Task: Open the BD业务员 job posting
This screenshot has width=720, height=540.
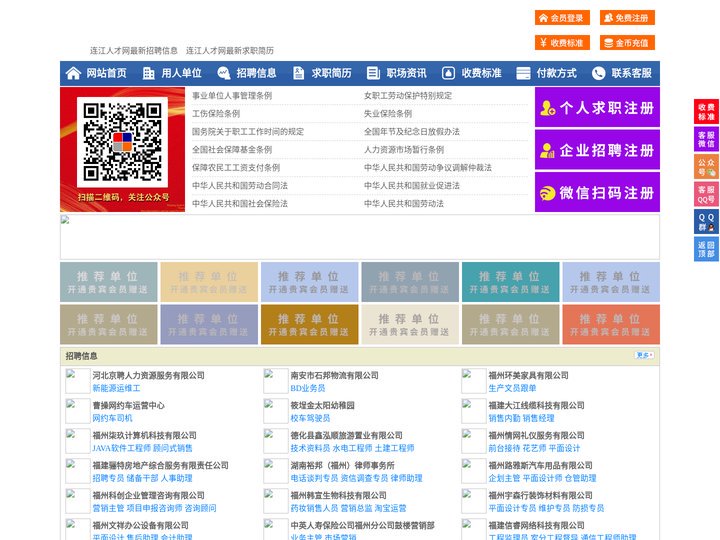Action: [308, 388]
